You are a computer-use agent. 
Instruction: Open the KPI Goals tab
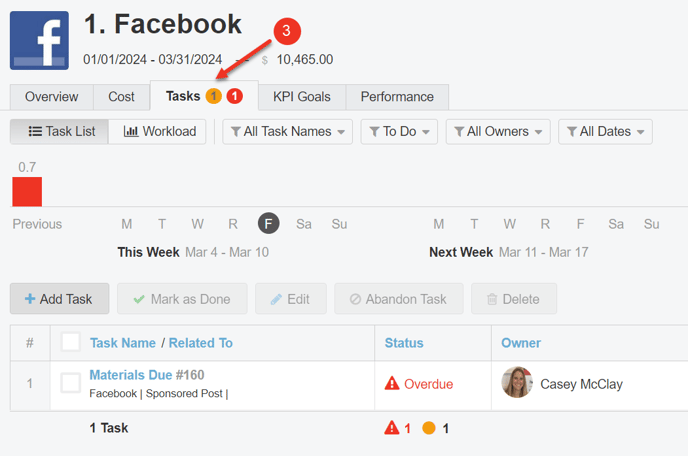tap(302, 97)
